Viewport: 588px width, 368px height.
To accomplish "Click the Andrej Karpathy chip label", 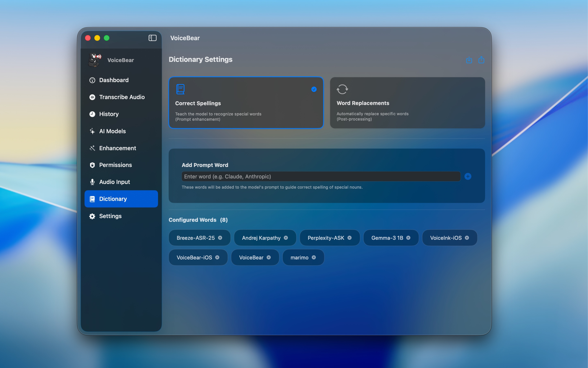I will [x=261, y=238].
